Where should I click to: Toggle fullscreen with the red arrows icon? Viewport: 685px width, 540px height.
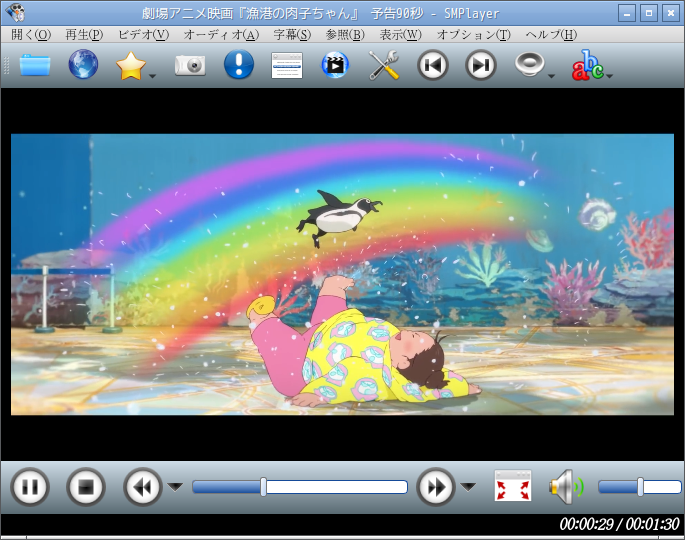click(x=513, y=486)
